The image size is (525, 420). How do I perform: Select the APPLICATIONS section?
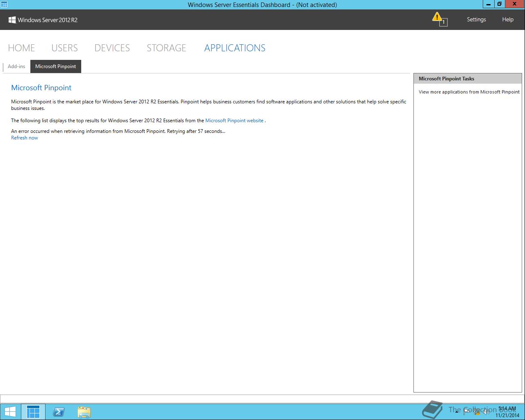point(235,48)
